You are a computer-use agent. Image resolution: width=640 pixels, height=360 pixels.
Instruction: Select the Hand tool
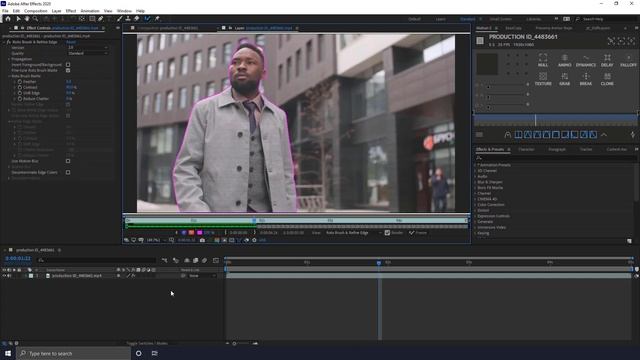pos(27,19)
